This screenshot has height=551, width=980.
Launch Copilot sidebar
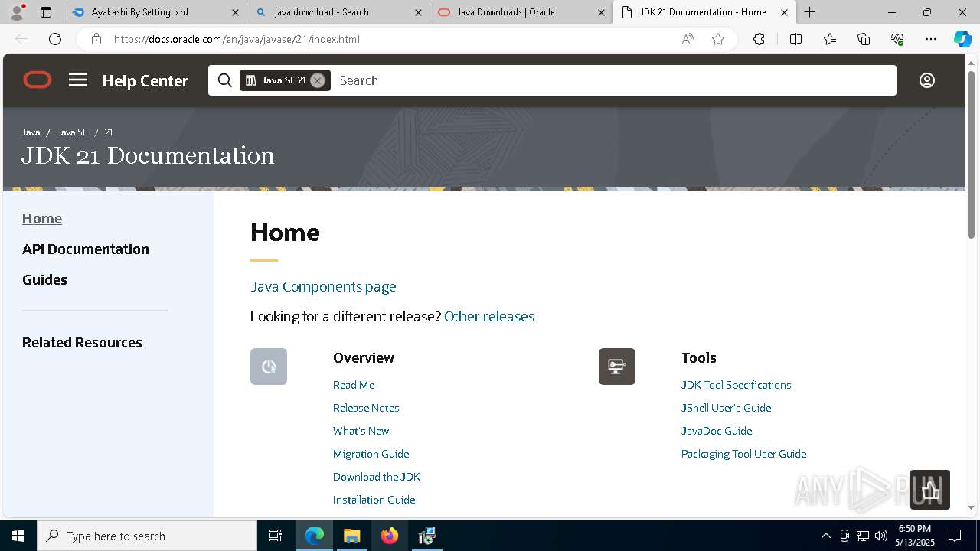[x=962, y=39]
